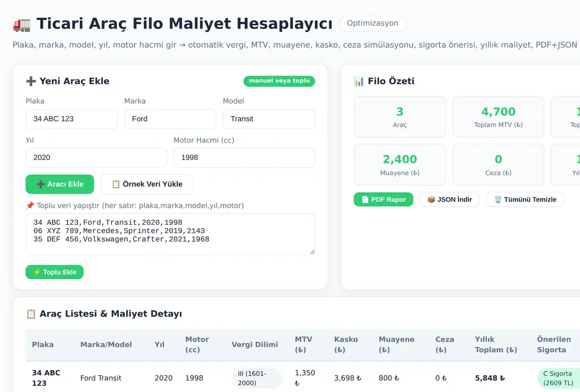
Task: Click the '800 ₺' Muayene cell
Action: tap(389, 378)
